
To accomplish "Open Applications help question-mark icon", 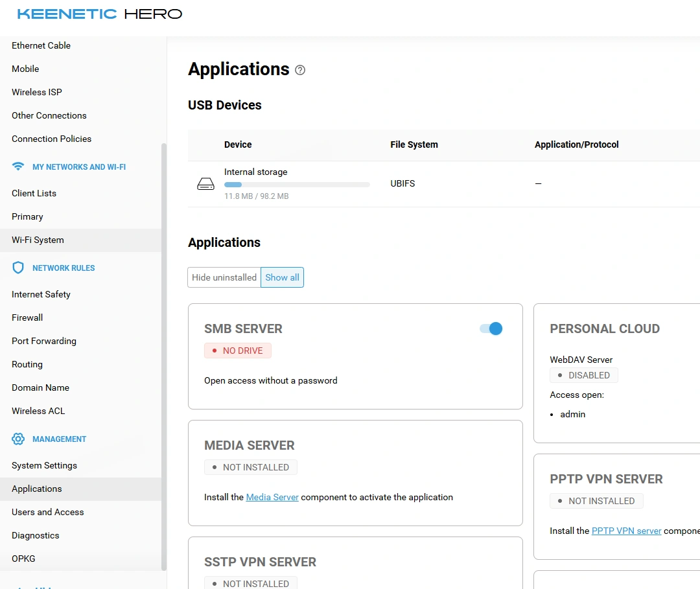I will [300, 70].
